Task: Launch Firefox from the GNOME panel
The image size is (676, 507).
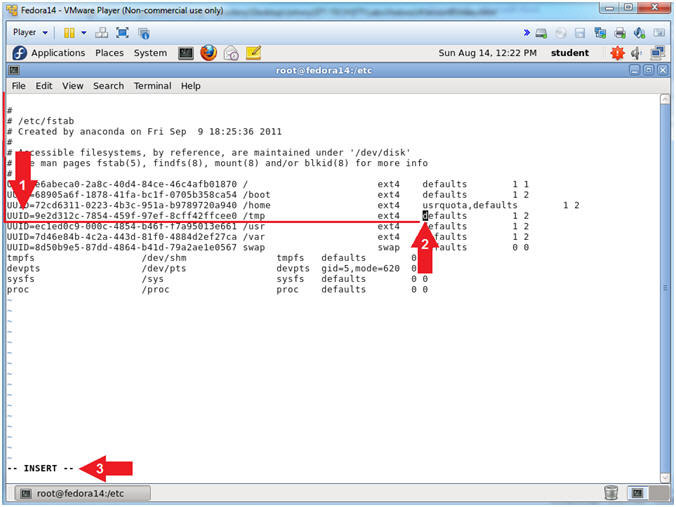Action: pos(209,53)
